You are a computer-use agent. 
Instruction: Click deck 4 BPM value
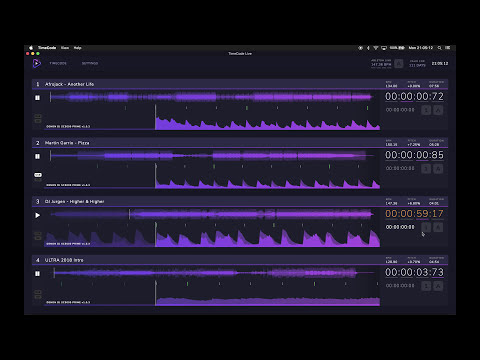coord(391,262)
